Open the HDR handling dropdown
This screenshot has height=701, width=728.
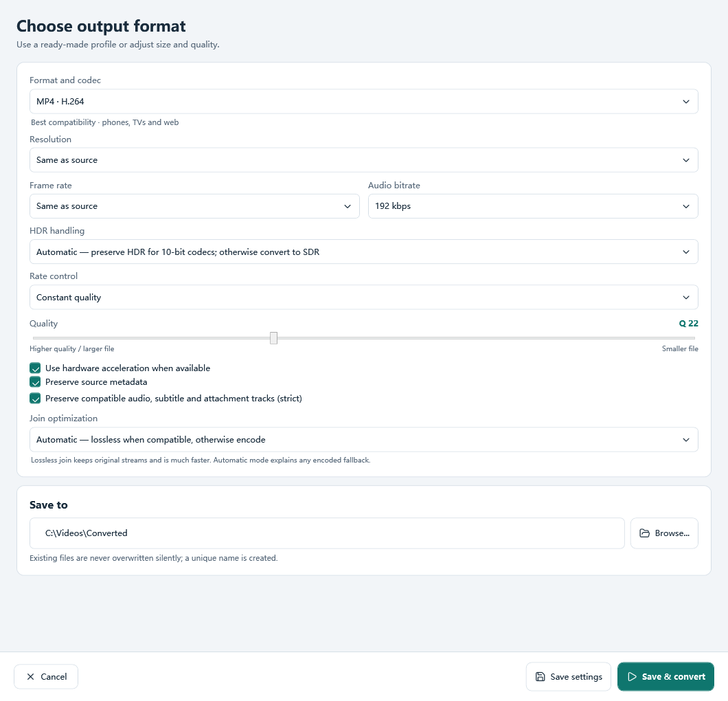[x=363, y=252]
